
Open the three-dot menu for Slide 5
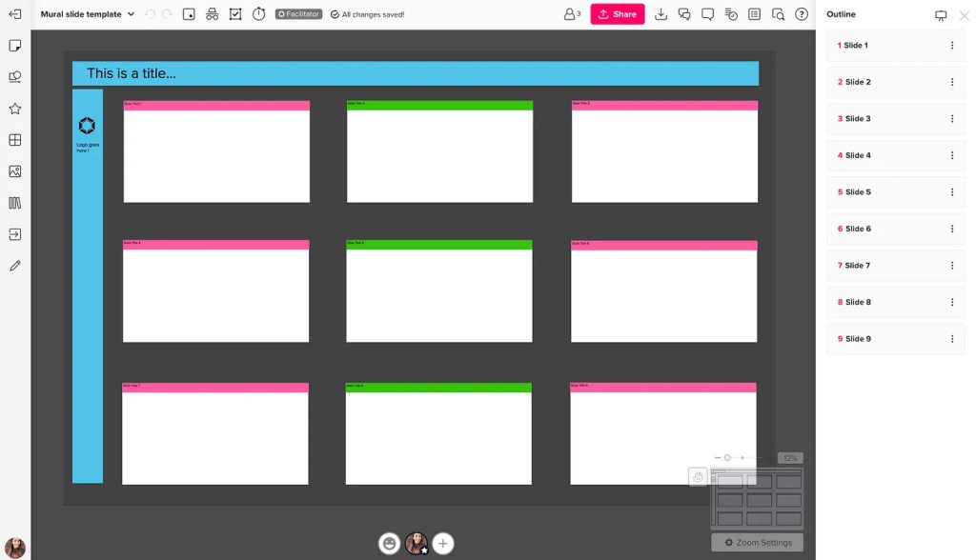tap(951, 192)
